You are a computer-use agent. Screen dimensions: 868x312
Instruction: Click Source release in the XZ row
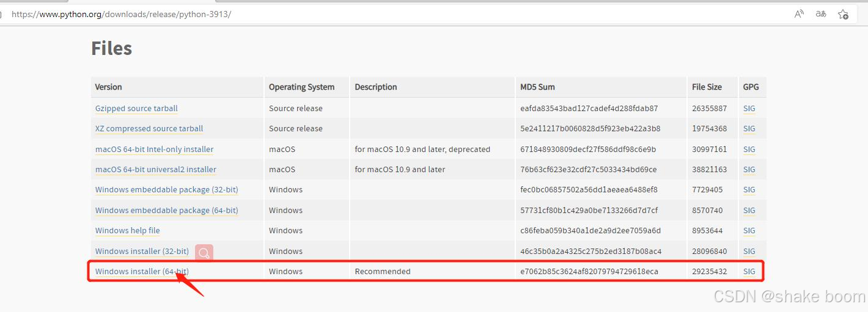[296, 129]
